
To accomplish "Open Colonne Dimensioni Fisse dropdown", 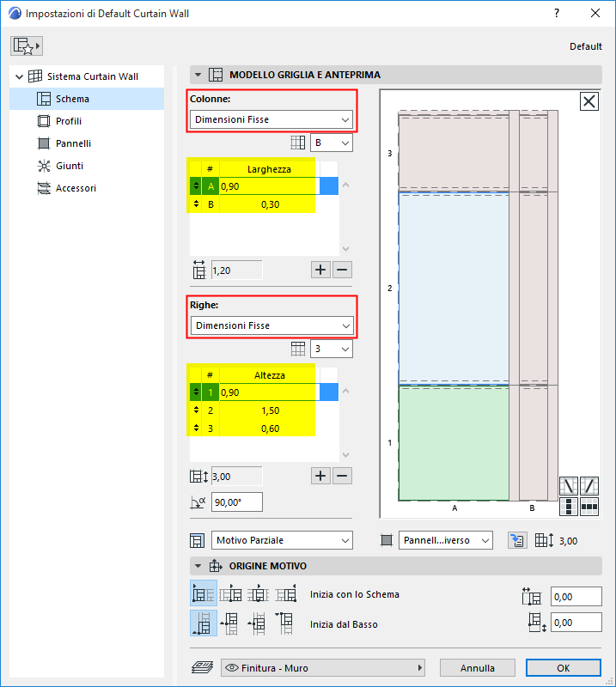I will (x=271, y=119).
